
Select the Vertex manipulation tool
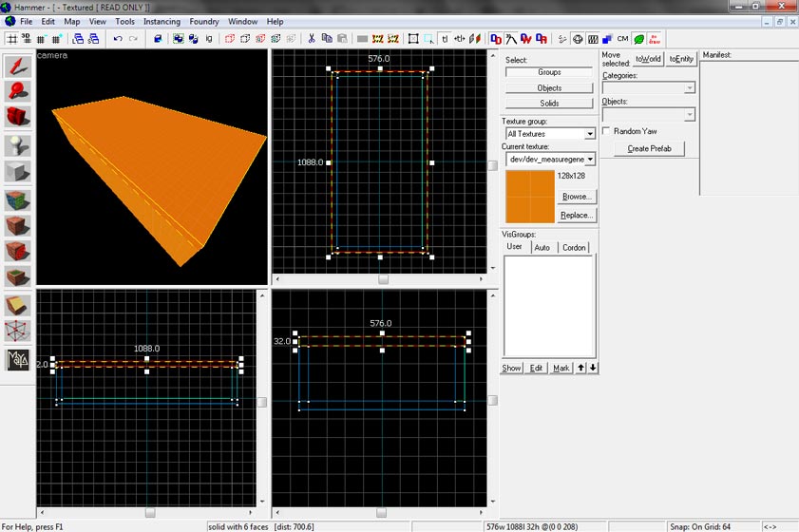(x=18, y=332)
